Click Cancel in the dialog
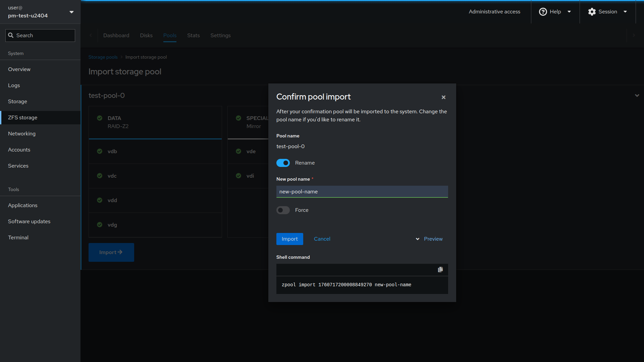 point(322,239)
